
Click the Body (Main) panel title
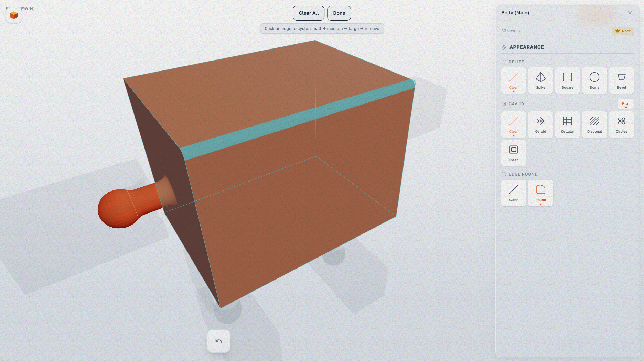click(x=515, y=13)
